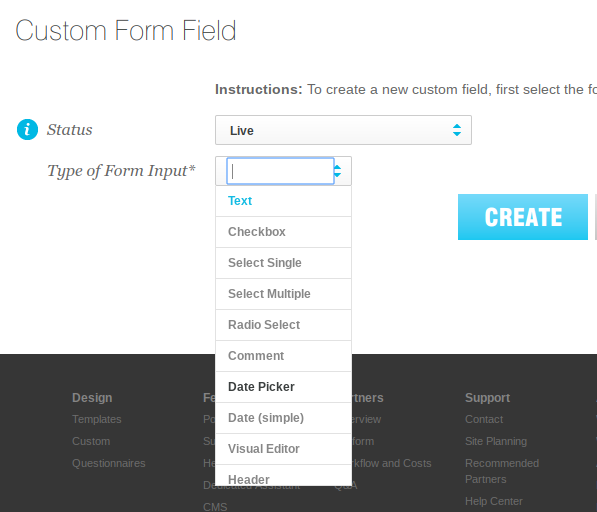Image resolution: width=597 pixels, height=512 pixels.
Task: Click the blue info icon beside Status
Action: tap(27, 130)
